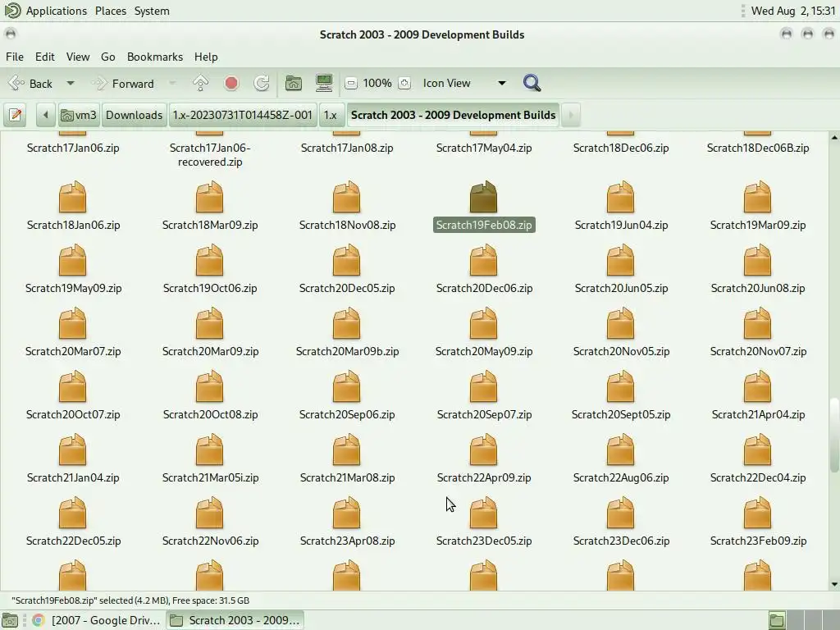The image size is (840, 630).
Task: Open the File menu
Action: pyautogui.click(x=15, y=57)
